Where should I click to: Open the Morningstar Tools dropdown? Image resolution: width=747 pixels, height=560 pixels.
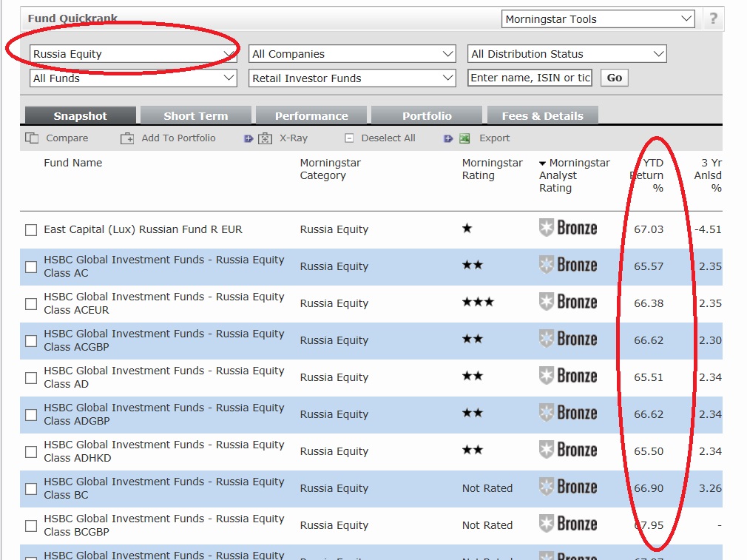598,19
